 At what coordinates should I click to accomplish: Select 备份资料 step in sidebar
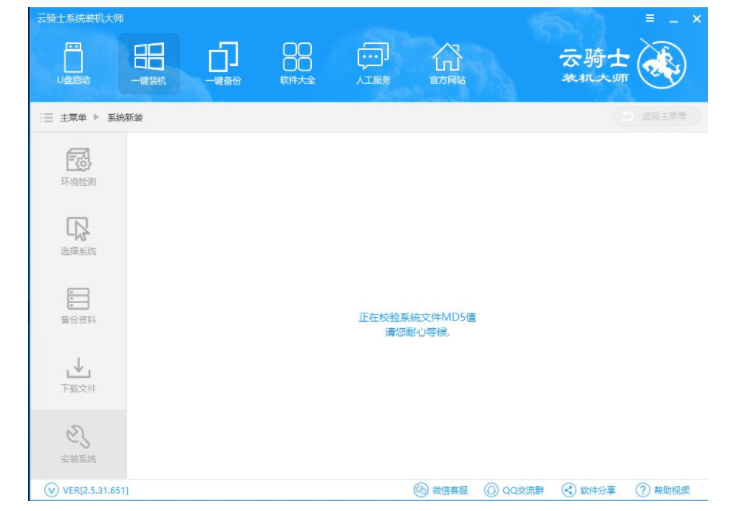[x=78, y=305]
